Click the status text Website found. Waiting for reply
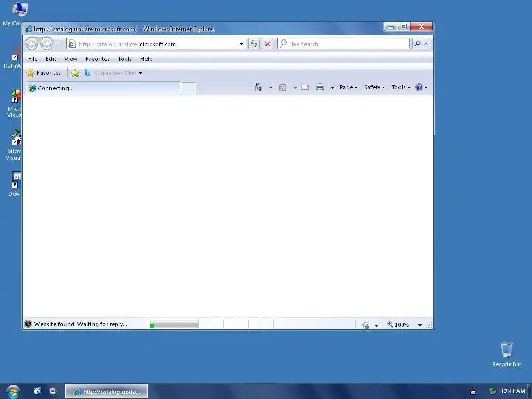 81,324
